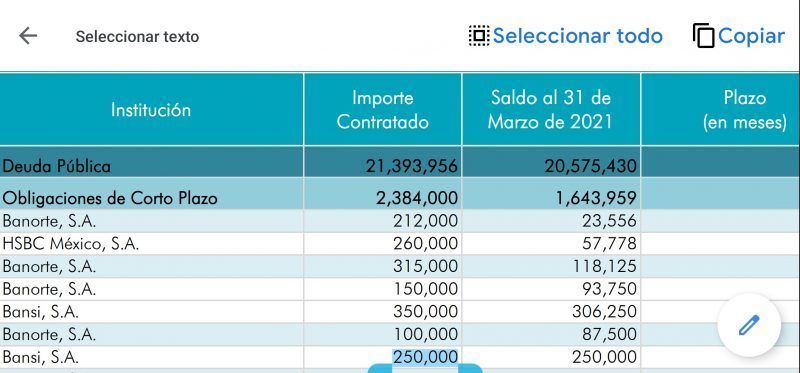Viewport: 800px width, 373px height.
Task: Tap the 306,250 balance cell
Action: 604,311
